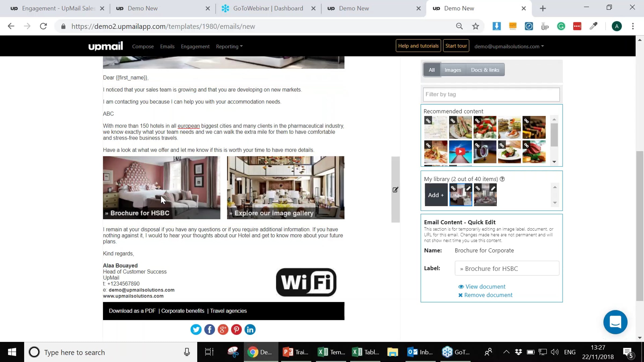The width and height of the screenshot is (644, 362).
Task: Bookmark page with star icon
Action: click(x=475, y=26)
